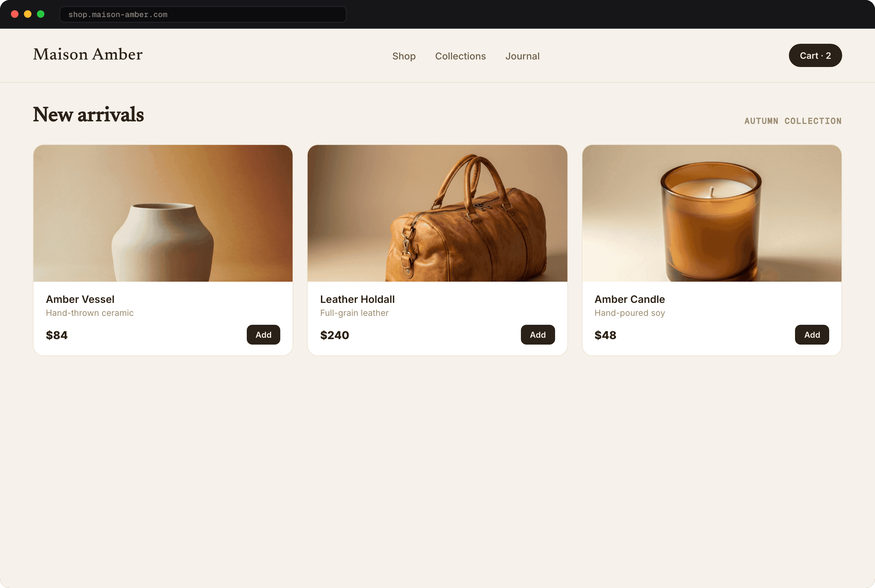Click the $48 price
The image size is (875, 588).
(605, 335)
